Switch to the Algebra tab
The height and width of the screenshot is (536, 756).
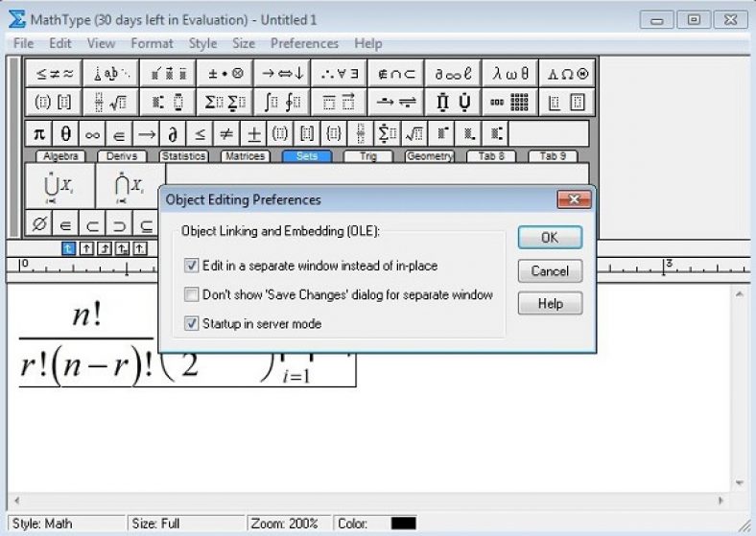60,156
